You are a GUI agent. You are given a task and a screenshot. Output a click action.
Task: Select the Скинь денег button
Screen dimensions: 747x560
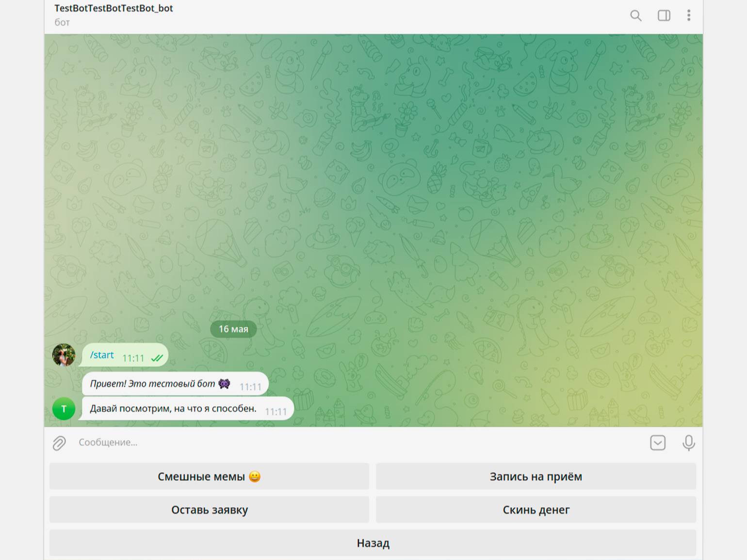coord(536,510)
